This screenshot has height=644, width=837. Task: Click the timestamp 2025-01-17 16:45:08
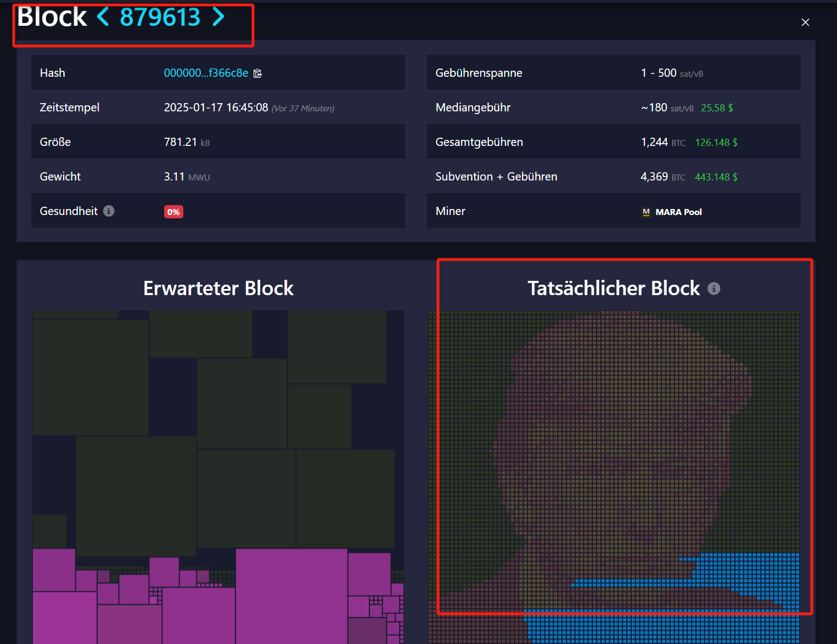(216, 108)
